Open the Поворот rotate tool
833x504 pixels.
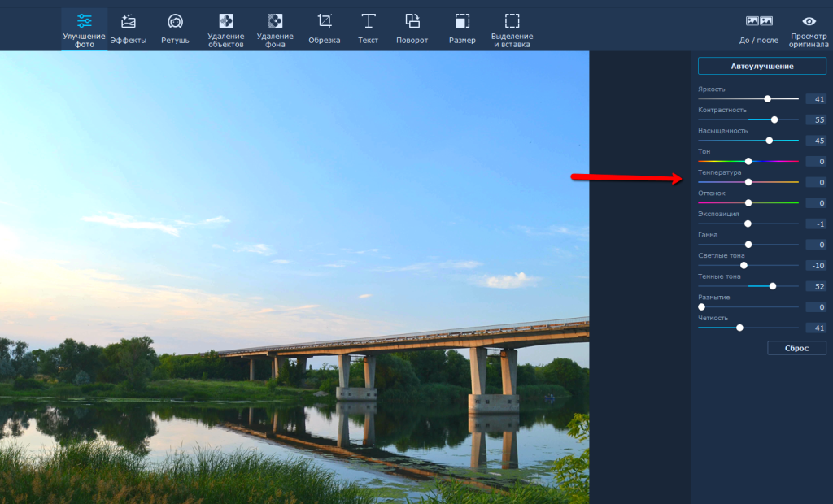412,30
